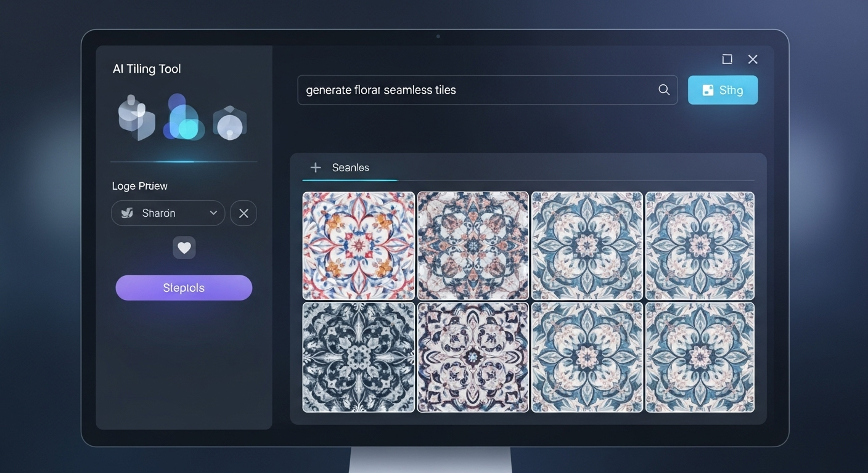The width and height of the screenshot is (868, 473).
Task: Click the image icon inside the Sthg button
Action: pyautogui.click(x=707, y=89)
